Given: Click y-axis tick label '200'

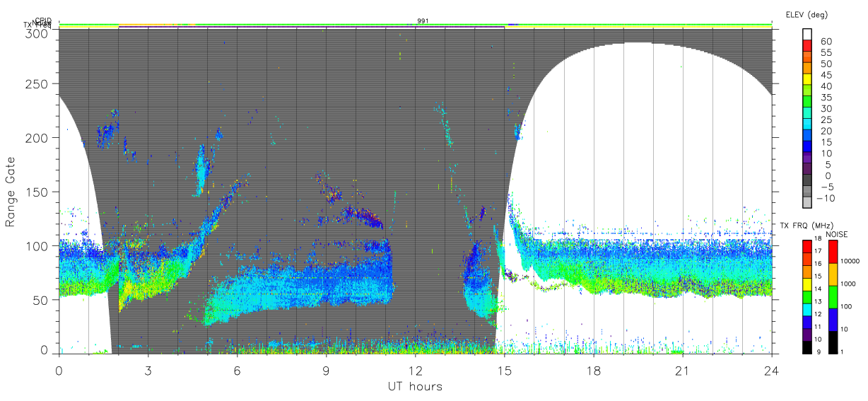Looking at the screenshot, I should coord(37,138).
